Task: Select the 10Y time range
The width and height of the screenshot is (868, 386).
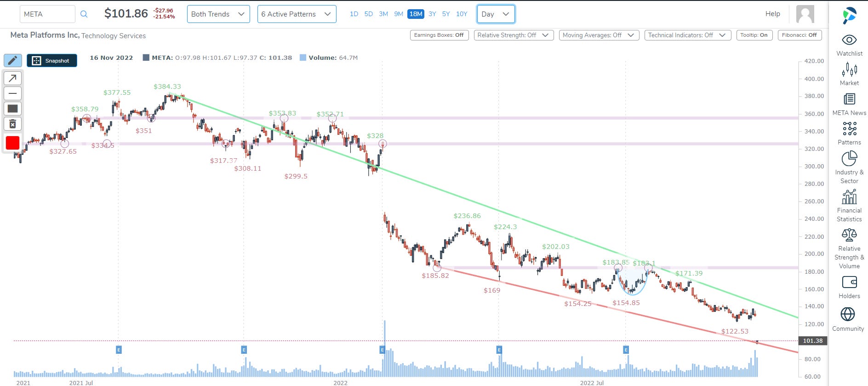Action: coord(462,14)
